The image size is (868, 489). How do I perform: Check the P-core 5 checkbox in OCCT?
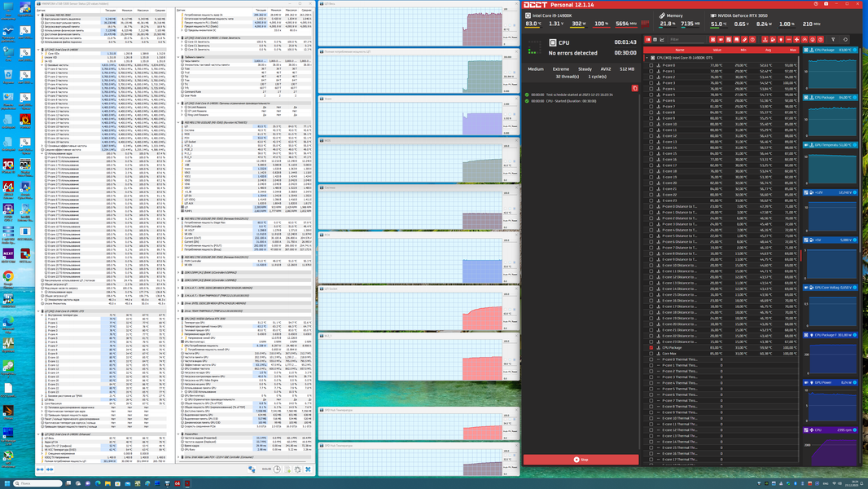[651, 95]
